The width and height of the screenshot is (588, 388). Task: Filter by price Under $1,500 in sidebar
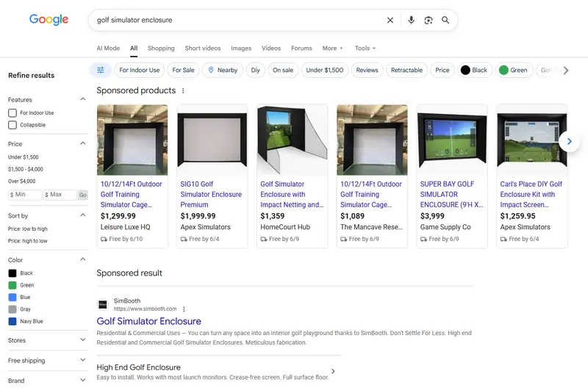[x=24, y=157]
